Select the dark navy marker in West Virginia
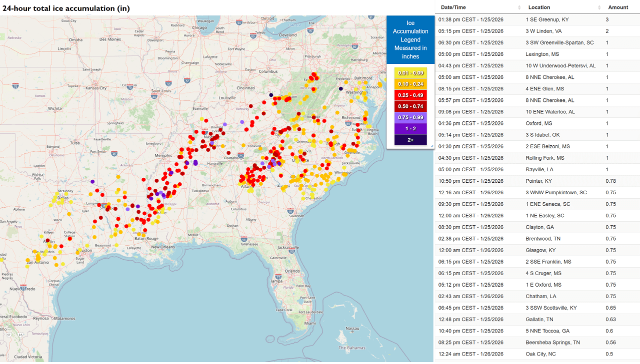This screenshot has width=640, height=364. [x=271, y=94]
